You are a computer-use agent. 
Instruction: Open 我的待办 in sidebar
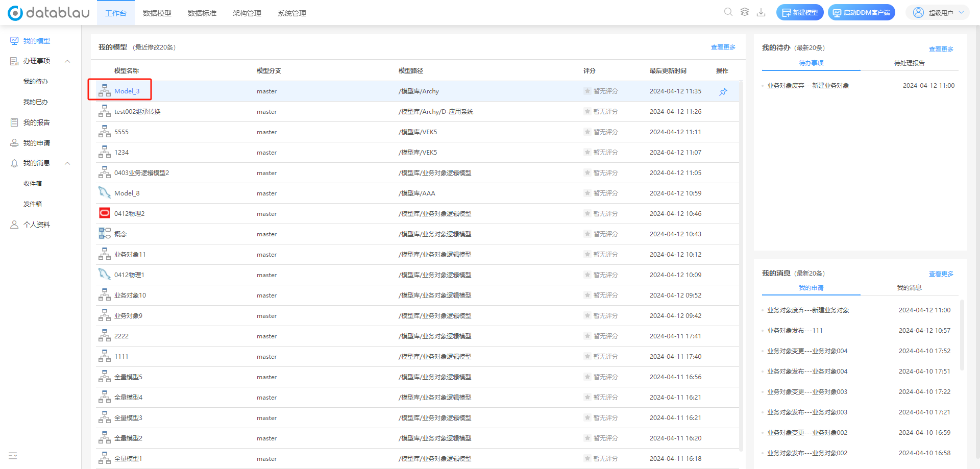pos(36,82)
